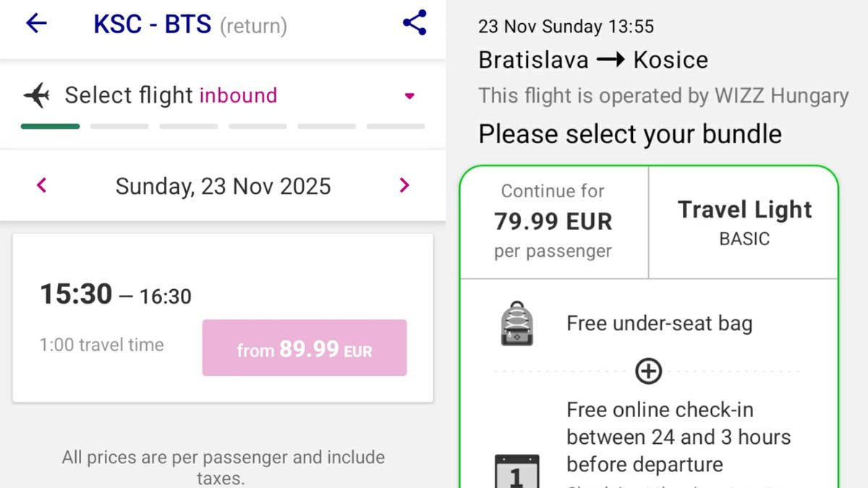
Task: Go to previous day with left chevron
Action: click(42, 186)
